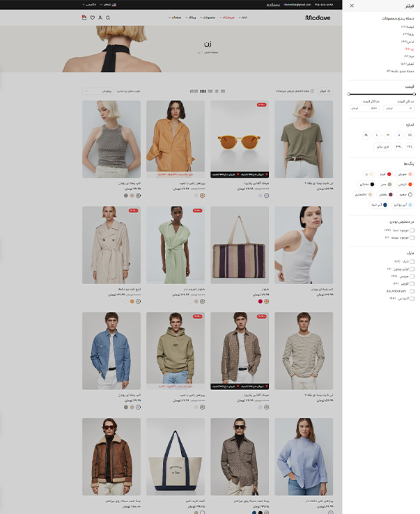Click the price slider's right handle
The width and height of the screenshot is (420, 514).
[414, 94]
